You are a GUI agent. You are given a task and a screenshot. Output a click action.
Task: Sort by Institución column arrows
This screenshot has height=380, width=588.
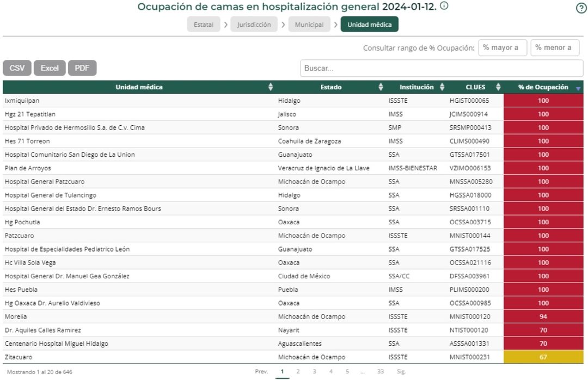[442, 87]
